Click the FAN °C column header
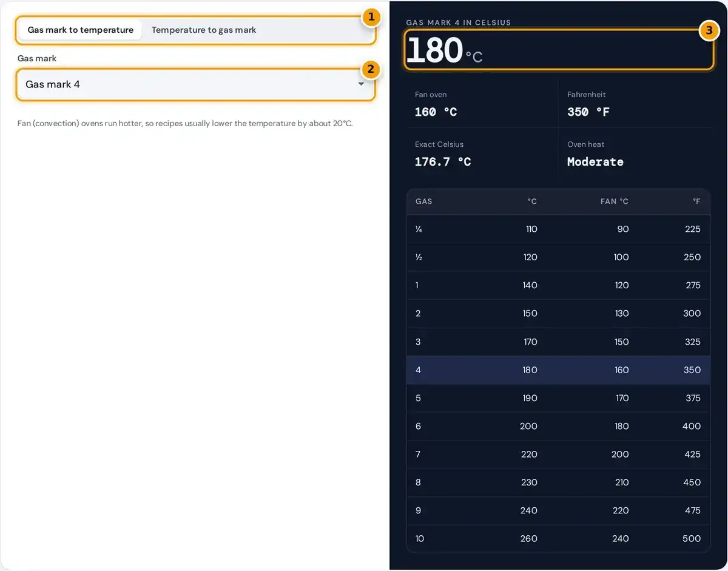The width and height of the screenshot is (728, 571). (615, 201)
